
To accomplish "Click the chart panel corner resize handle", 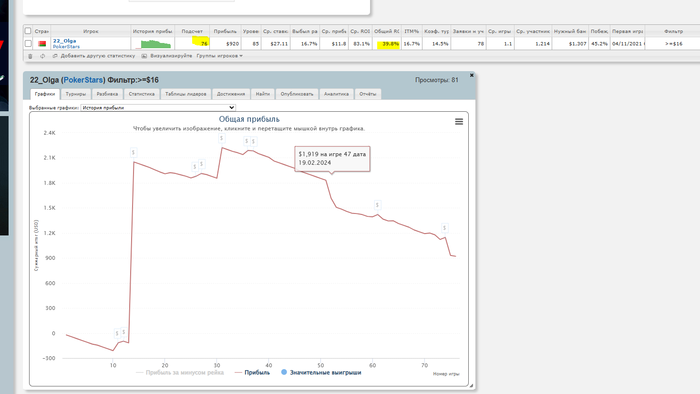I will [x=471, y=386].
